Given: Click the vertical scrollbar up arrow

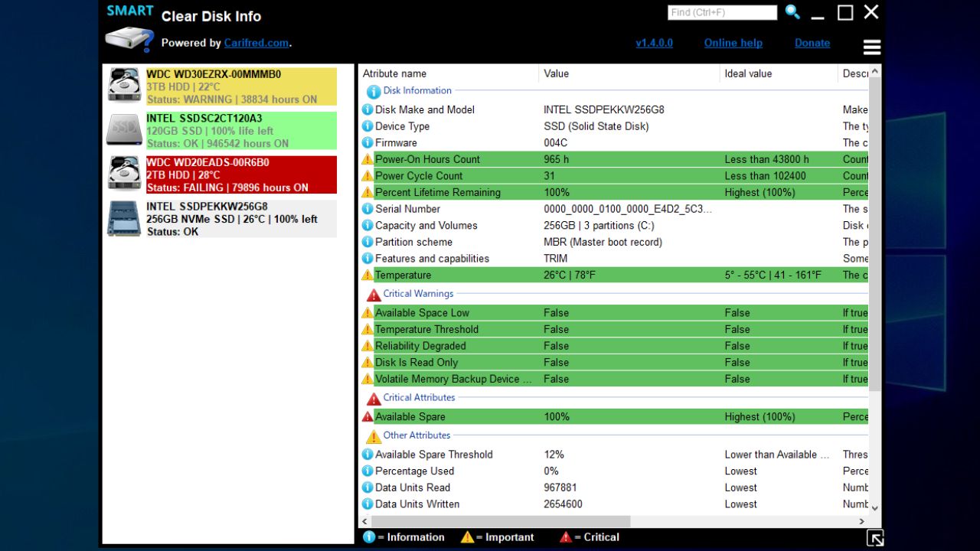Looking at the screenshot, I should tap(875, 71).
